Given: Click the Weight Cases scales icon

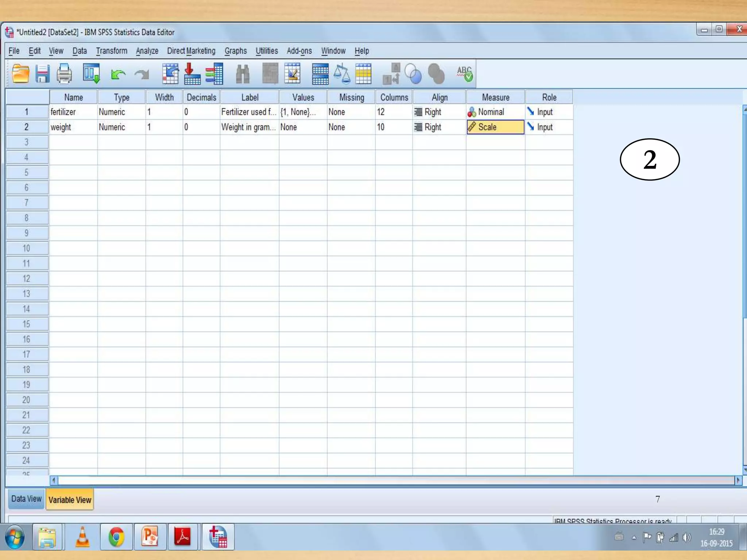Looking at the screenshot, I should click(x=342, y=74).
